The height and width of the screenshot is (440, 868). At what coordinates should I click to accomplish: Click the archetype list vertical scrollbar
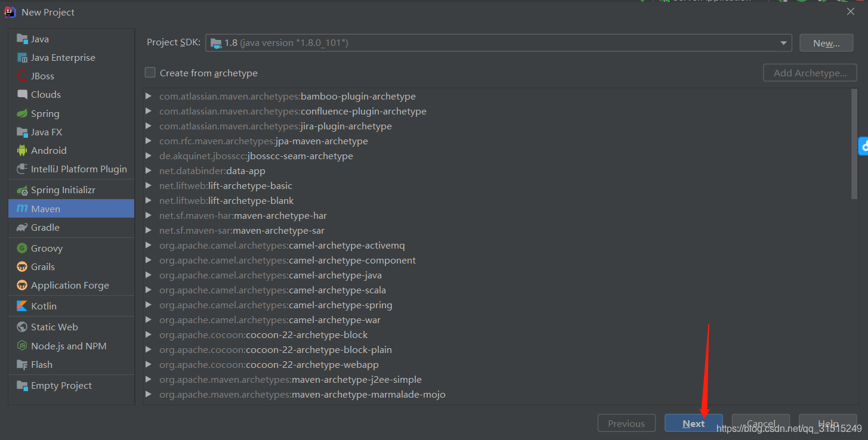pyautogui.click(x=854, y=143)
